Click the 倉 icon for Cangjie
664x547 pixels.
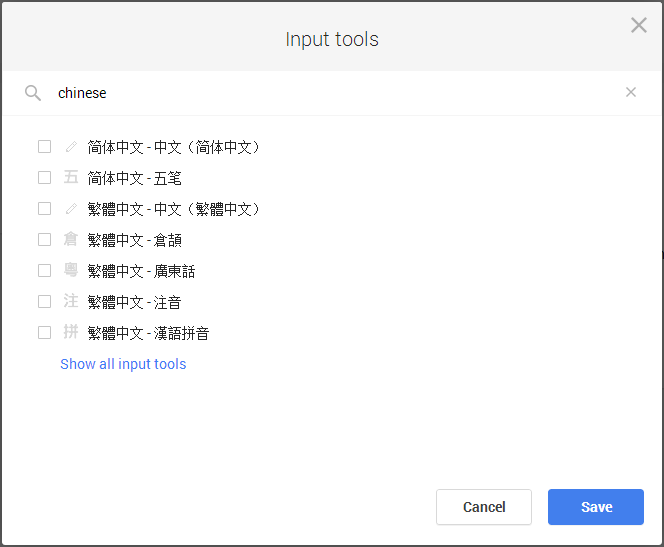[x=71, y=239]
